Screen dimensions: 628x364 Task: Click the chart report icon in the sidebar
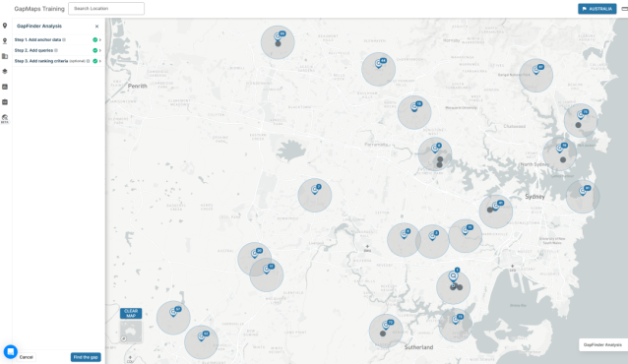pos(5,87)
